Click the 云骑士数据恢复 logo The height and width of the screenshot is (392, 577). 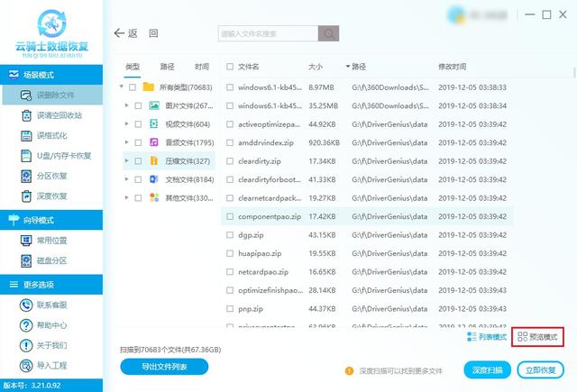click(x=52, y=33)
